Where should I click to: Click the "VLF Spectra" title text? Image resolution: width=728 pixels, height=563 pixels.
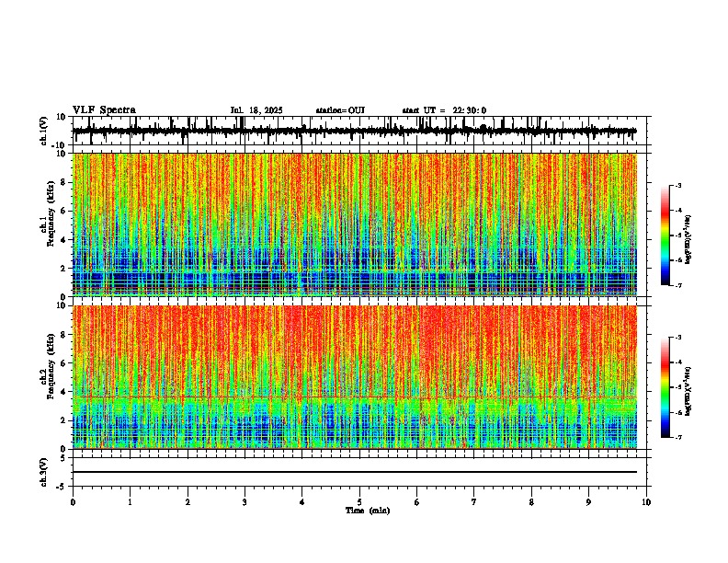(x=104, y=110)
